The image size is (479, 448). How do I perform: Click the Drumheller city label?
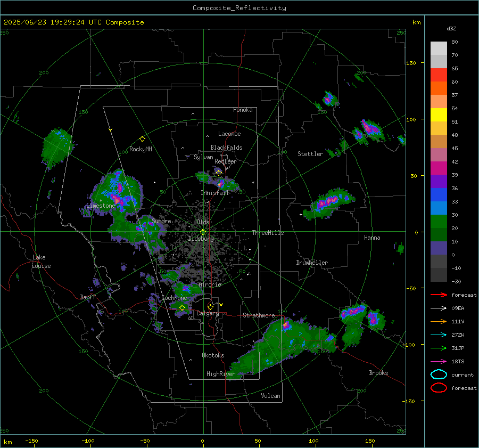pyautogui.click(x=312, y=263)
